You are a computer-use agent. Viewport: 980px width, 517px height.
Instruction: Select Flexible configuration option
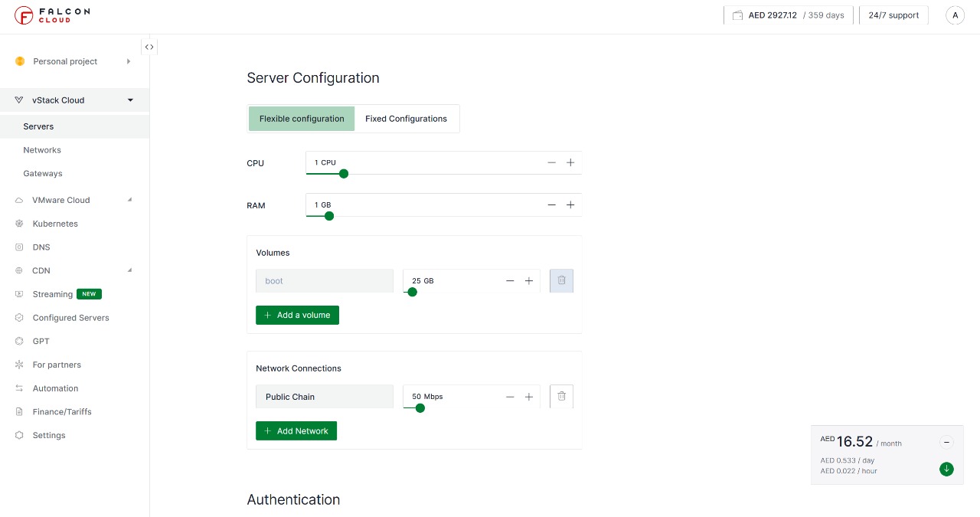point(302,119)
